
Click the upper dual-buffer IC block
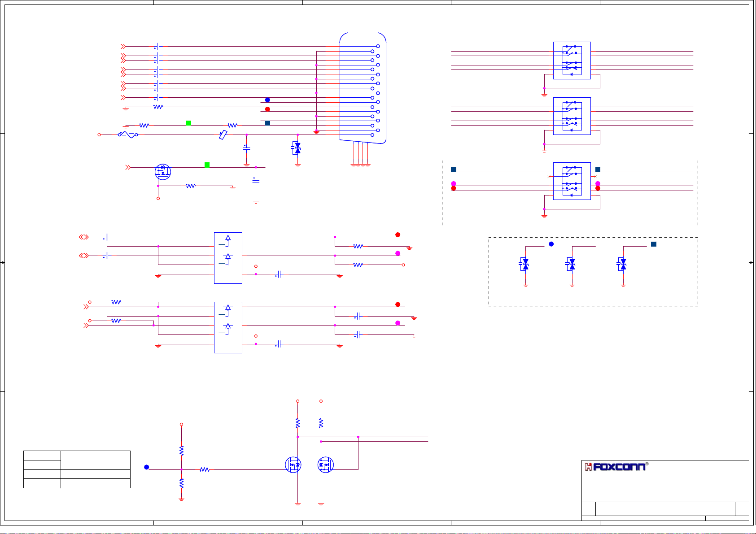tap(228, 258)
